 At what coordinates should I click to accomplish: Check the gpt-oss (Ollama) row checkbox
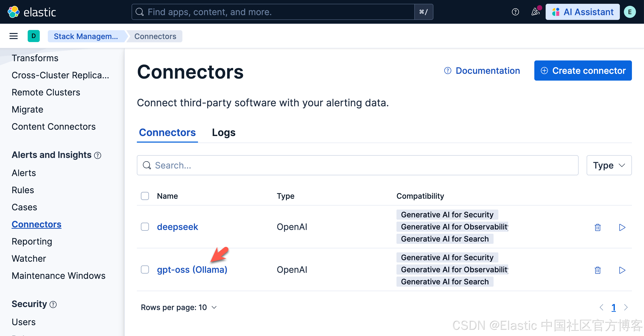coord(145,270)
